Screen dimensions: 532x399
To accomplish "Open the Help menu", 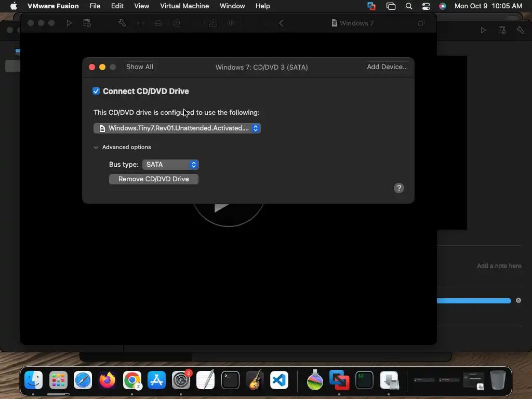I will click(262, 6).
